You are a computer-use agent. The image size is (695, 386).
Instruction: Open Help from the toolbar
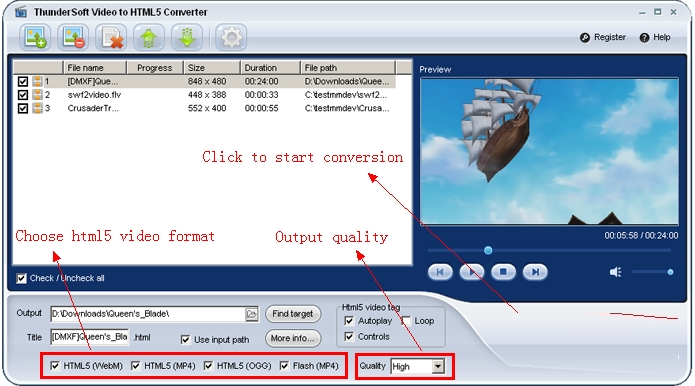tap(655, 38)
